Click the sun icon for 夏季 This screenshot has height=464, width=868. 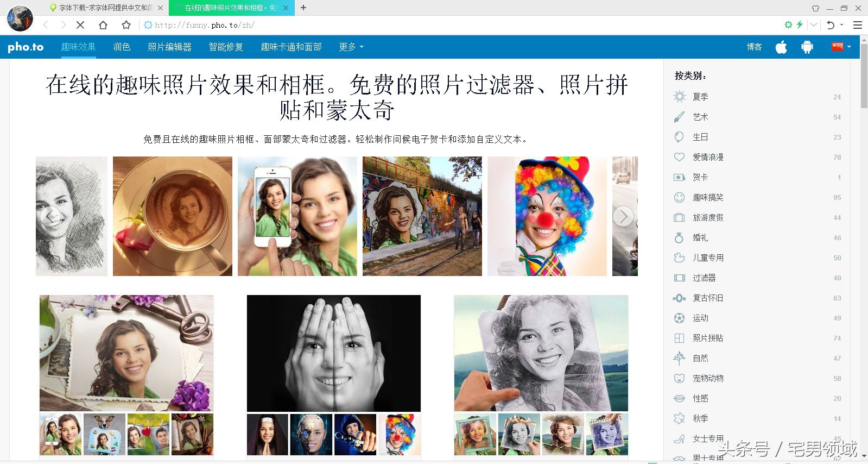(x=679, y=97)
